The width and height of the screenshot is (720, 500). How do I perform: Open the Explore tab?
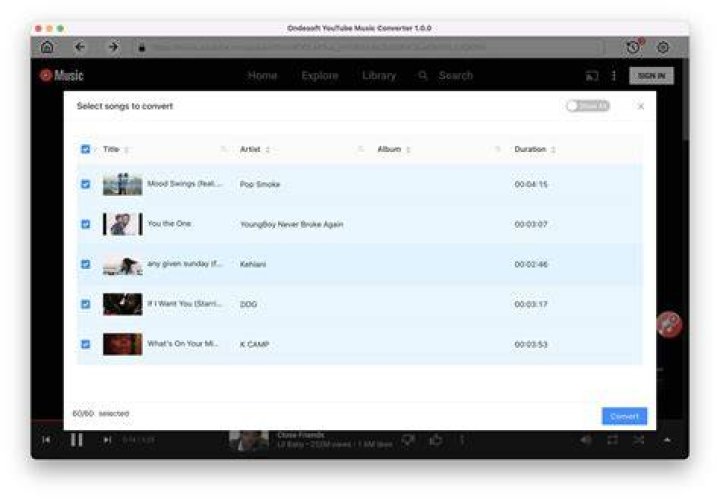[320, 75]
